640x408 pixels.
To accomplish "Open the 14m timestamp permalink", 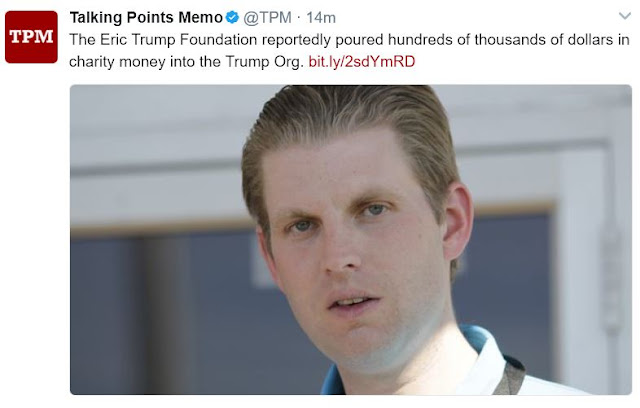I will [x=321, y=18].
